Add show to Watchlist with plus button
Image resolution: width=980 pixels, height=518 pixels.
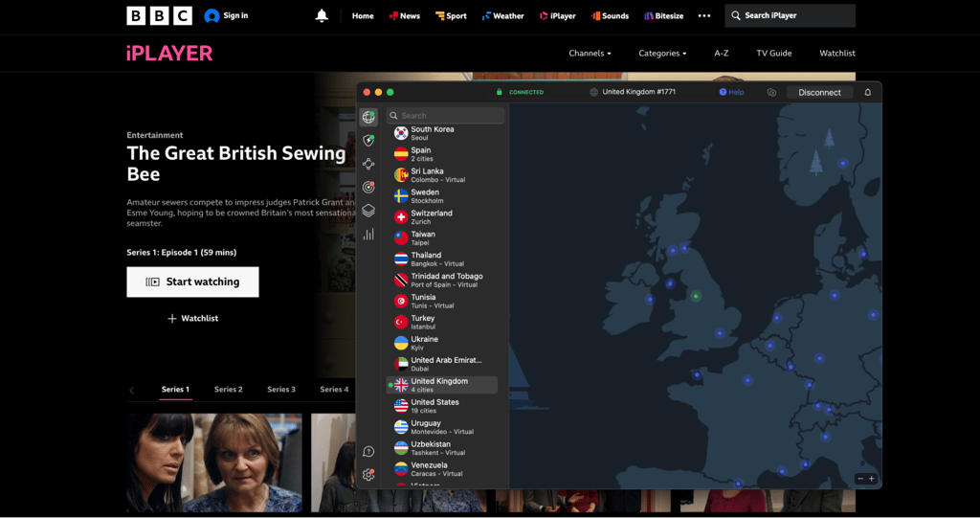coord(192,319)
